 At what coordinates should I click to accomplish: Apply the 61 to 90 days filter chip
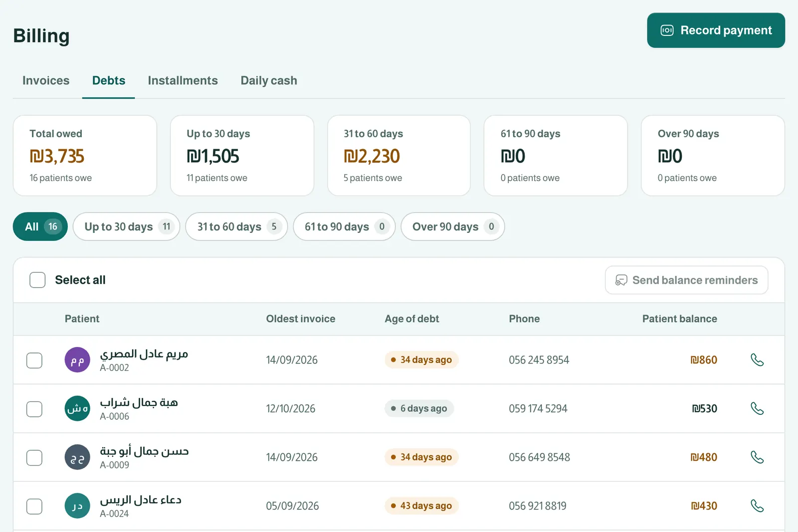click(344, 226)
